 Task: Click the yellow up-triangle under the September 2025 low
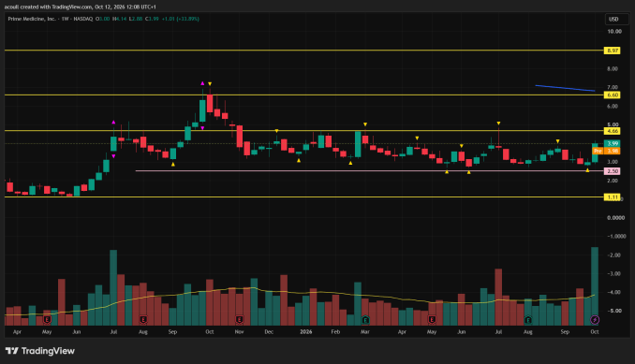(173, 164)
